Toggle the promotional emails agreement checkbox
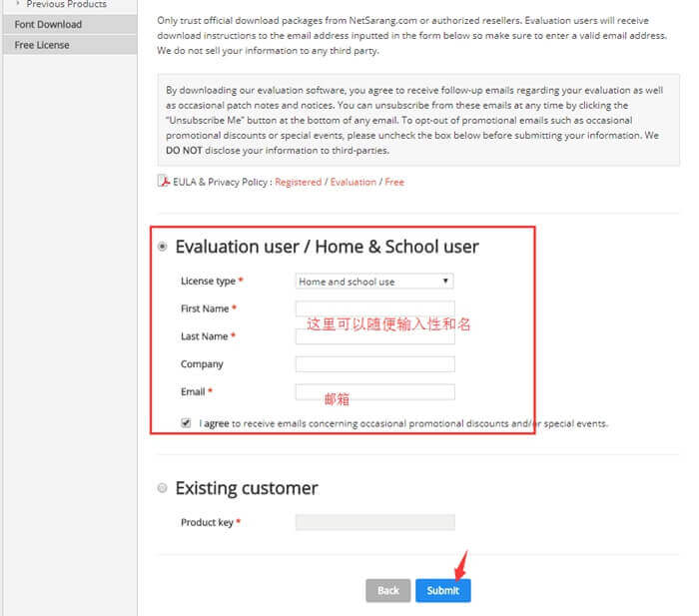Viewport: 699px width, 616px height. [x=186, y=423]
